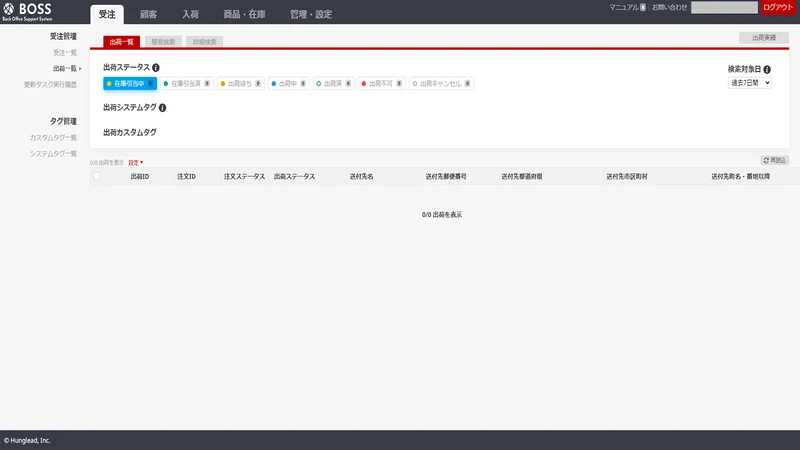Open the 過去7日間 date range dropdown
Image resolution: width=800 pixels, height=450 pixels.
click(x=749, y=83)
